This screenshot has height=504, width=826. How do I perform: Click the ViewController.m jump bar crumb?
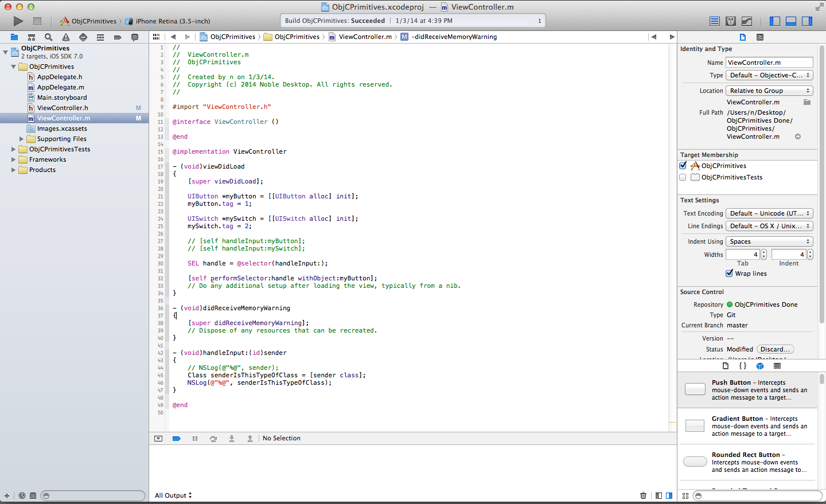[x=360, y=37]
